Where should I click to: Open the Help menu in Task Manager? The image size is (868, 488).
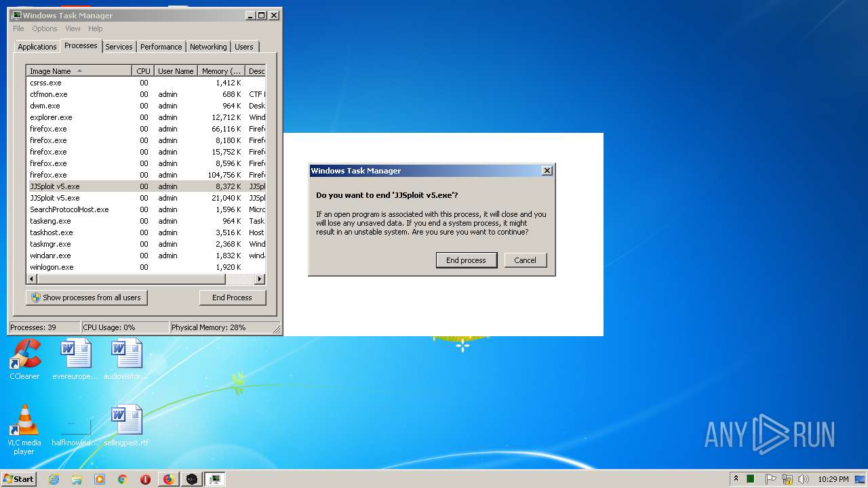96,28
